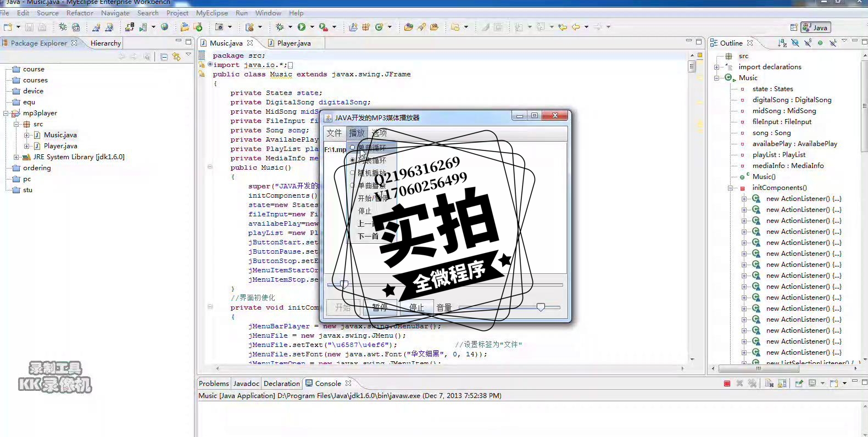Click 停止 button in MP3 player

416,307
